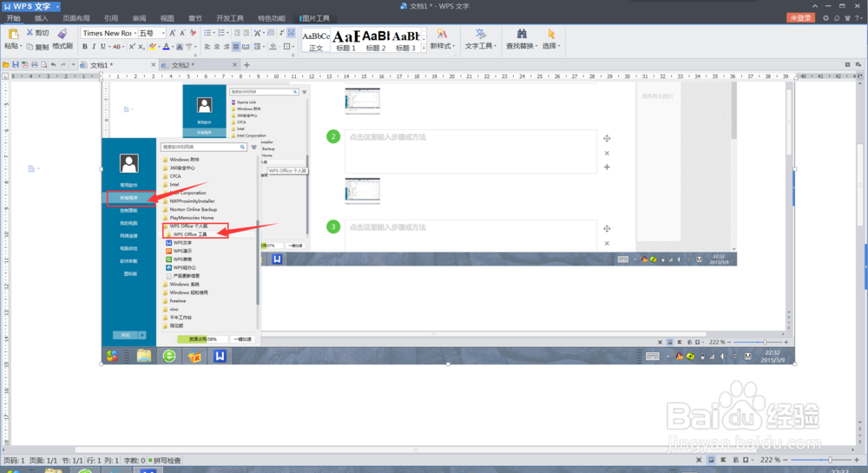Open the Insert (插入) ribbon tab
This screenshot has width=868, height=473.
[x=42, y=18]
